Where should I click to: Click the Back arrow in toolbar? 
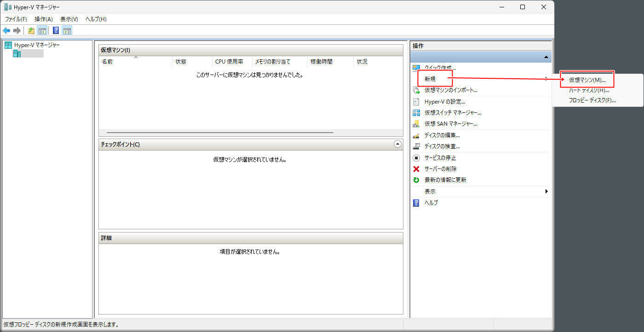[6, 31]
